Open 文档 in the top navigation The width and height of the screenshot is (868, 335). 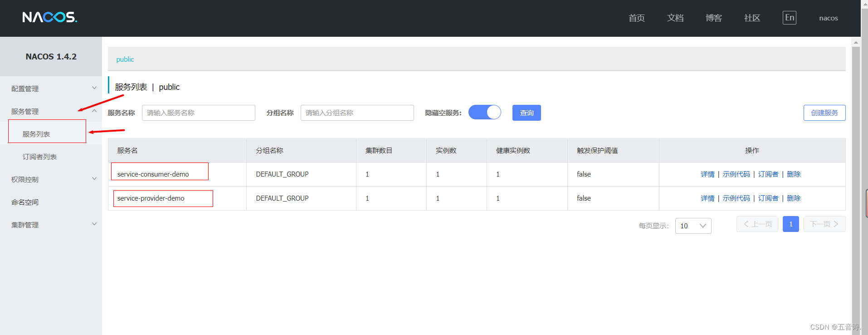(x=675, y=18)
